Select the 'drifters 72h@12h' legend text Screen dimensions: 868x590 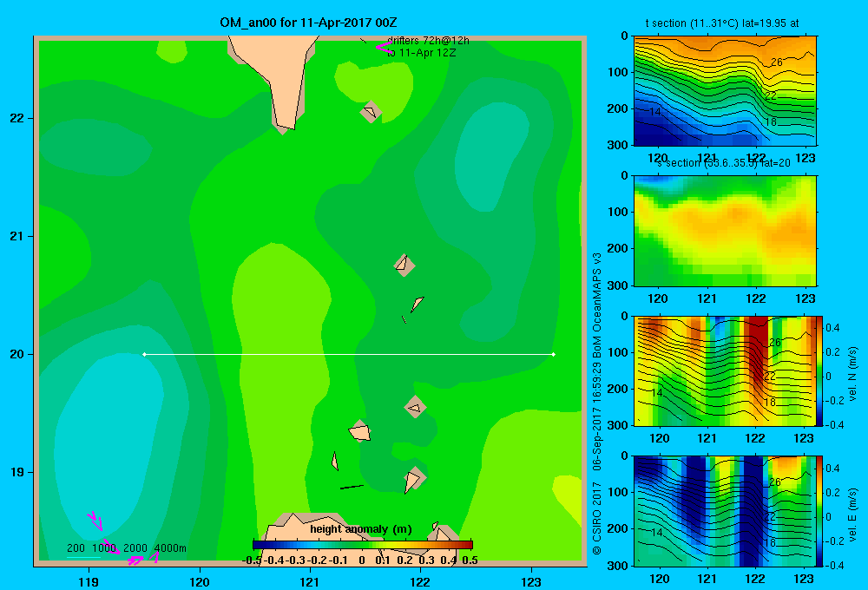point(429,41)
